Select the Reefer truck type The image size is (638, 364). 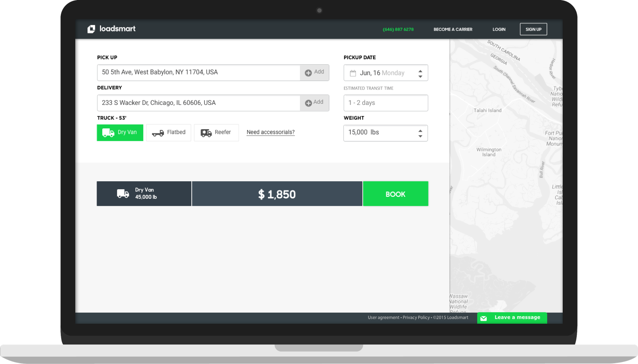point(216,133)
